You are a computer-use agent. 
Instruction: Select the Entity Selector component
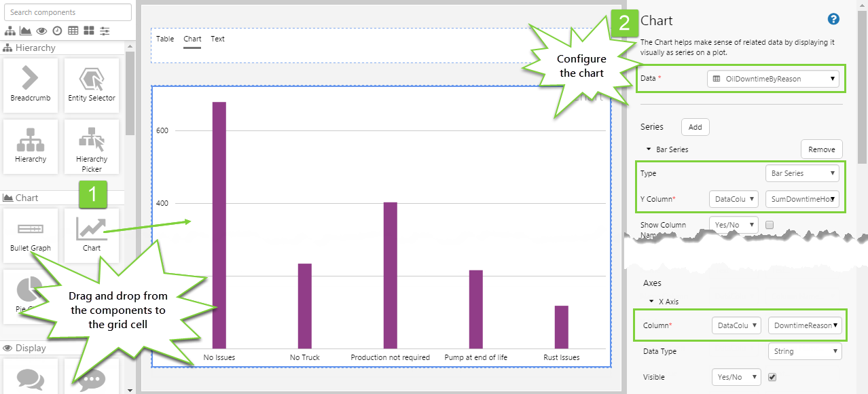(92, 84)
